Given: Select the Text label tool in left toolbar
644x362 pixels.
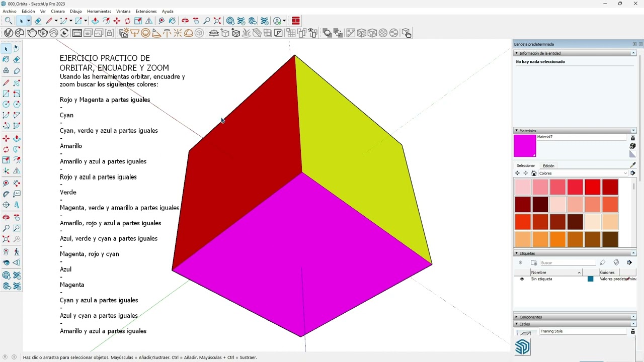Looking at the screenshot, I should [x=17, y=194].
